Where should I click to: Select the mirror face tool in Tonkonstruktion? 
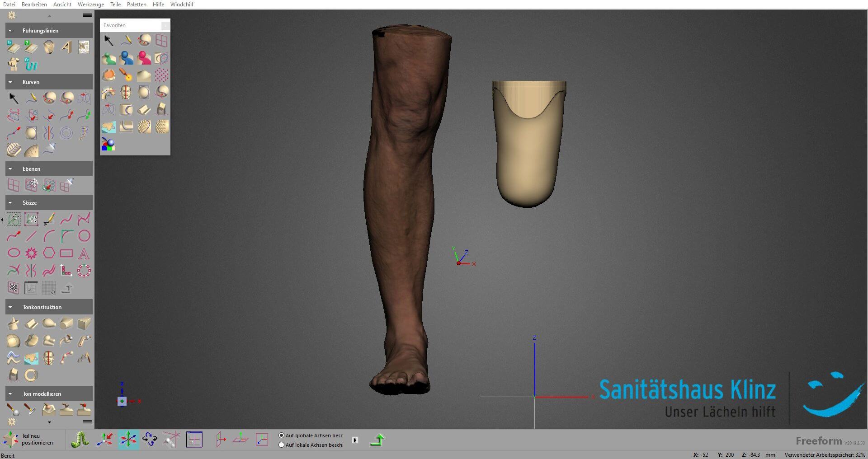click(x=49, y=358)
